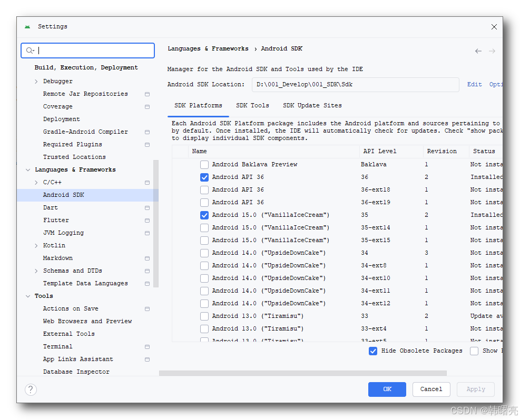Open the SDK Update Sites tab

[x=312, y=105]
